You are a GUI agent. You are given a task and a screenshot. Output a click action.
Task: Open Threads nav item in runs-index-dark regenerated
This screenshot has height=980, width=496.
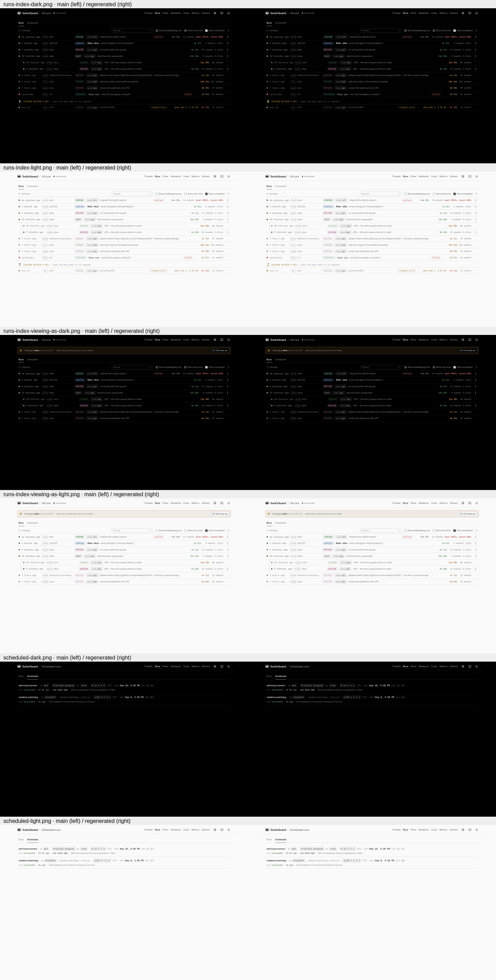(x=396, y=13)
